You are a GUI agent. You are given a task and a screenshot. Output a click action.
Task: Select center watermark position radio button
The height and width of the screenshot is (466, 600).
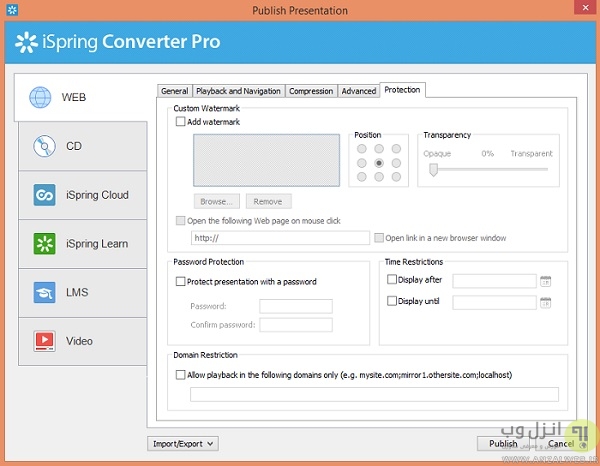point(378,162)
